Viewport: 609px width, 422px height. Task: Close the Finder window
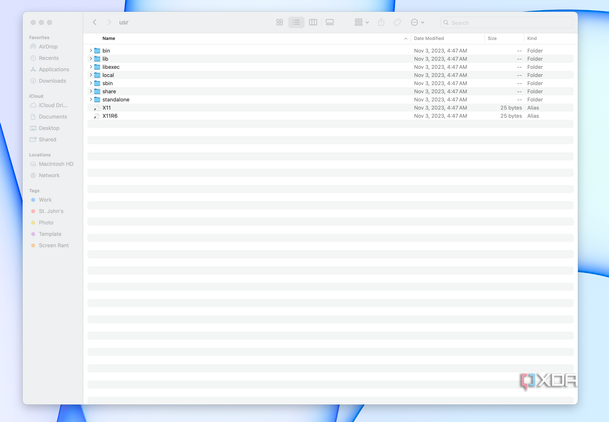click(33, 23)
